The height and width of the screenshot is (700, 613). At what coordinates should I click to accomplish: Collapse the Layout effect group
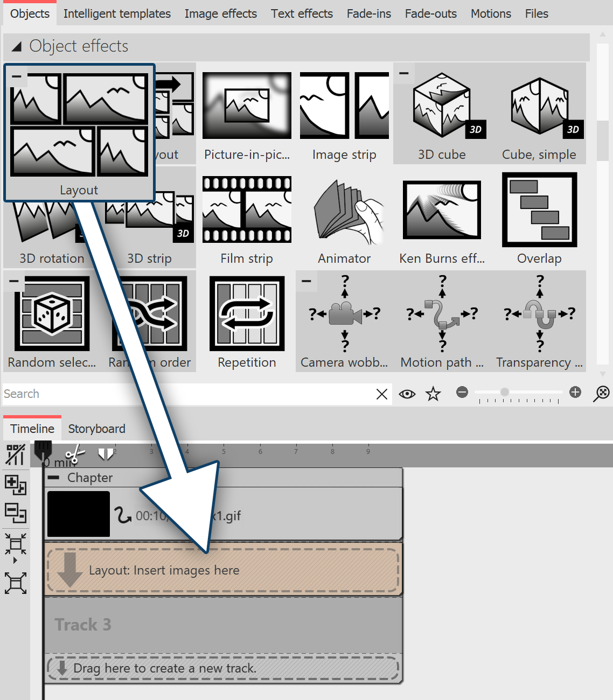pos(17,76)
